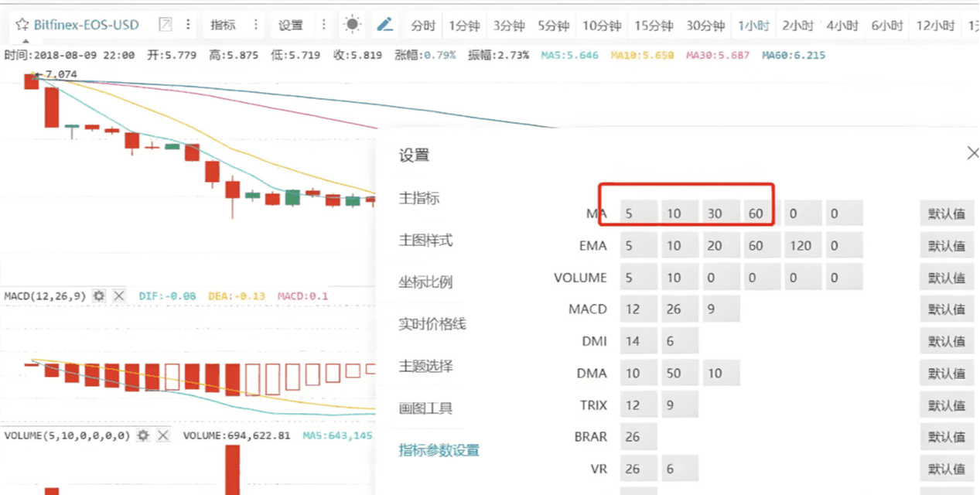Screen dimensions: 980x495
Task: Select the 1小时 timeframe
Action: click(753, 26)
